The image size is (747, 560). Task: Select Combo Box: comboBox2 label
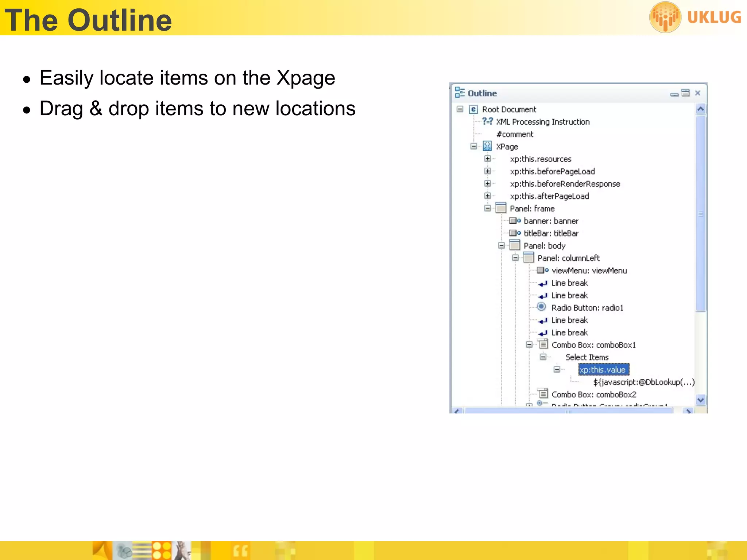pos(594,394)
